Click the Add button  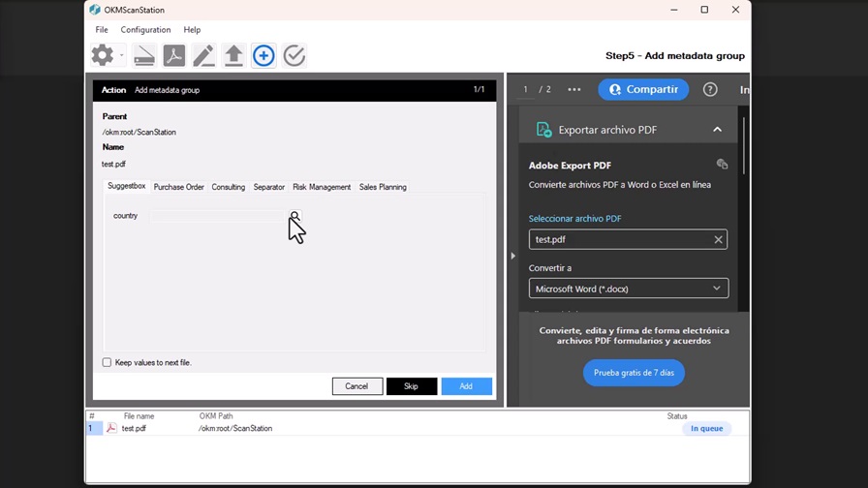point(466,386)
